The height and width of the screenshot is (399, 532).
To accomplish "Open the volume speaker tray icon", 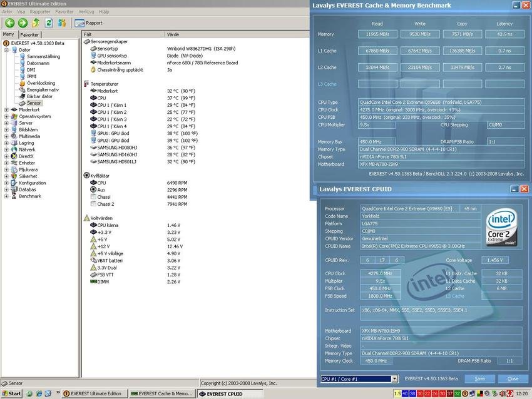I will 502,393.
